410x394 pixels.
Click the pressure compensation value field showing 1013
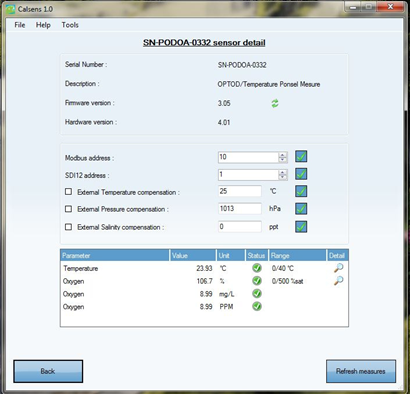[x=240, y=209]
